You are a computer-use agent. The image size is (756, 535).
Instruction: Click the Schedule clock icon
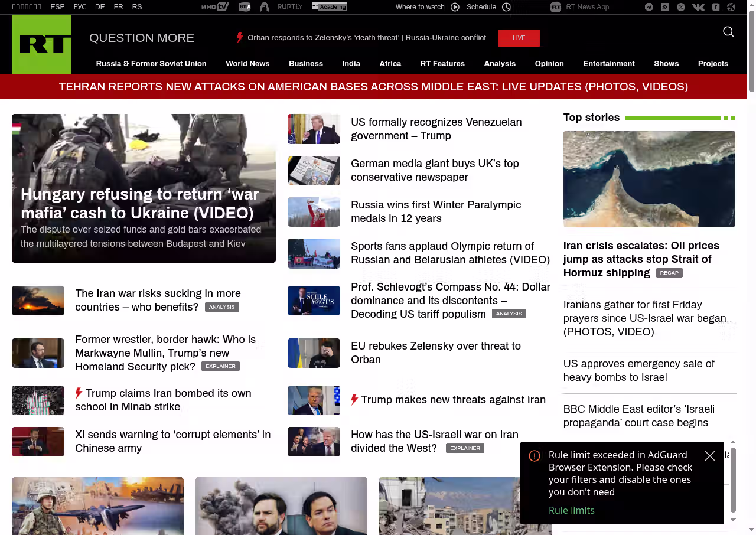pyautogui.click(x=506, y=7)
